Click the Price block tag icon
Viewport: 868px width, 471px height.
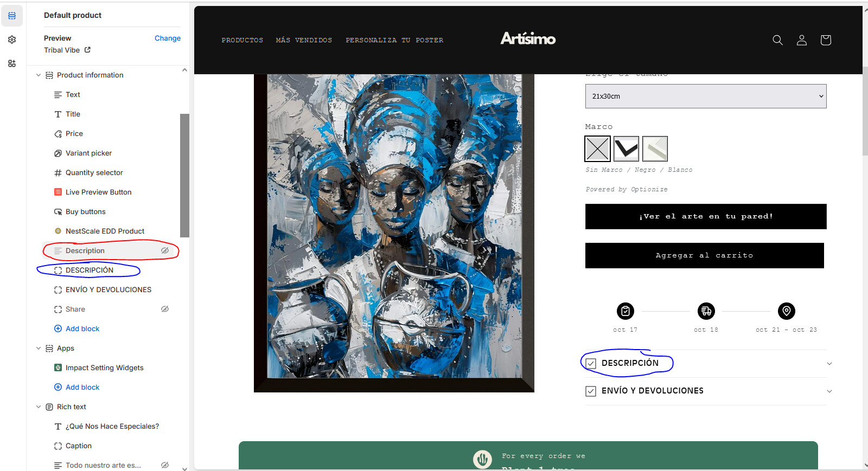click(58, 134)
